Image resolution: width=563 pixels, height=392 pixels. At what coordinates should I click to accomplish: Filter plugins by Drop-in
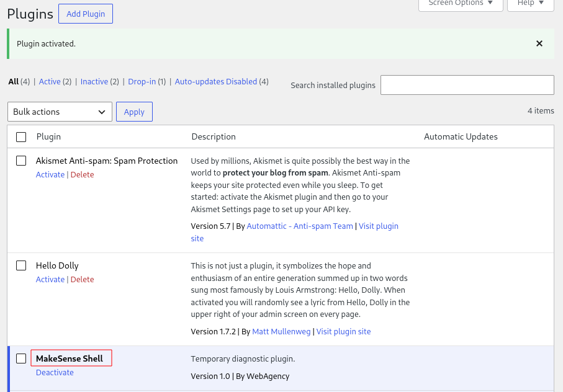[142, 81]
